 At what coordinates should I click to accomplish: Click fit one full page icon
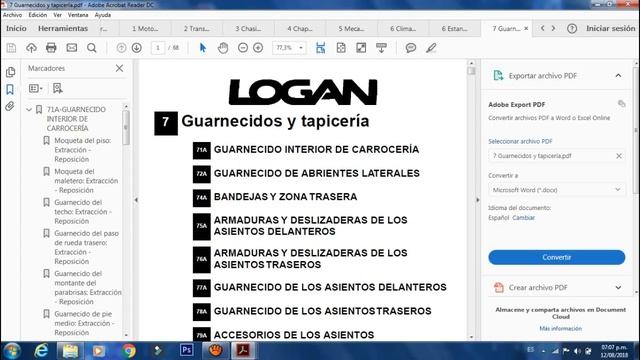[x=341, y=48]
